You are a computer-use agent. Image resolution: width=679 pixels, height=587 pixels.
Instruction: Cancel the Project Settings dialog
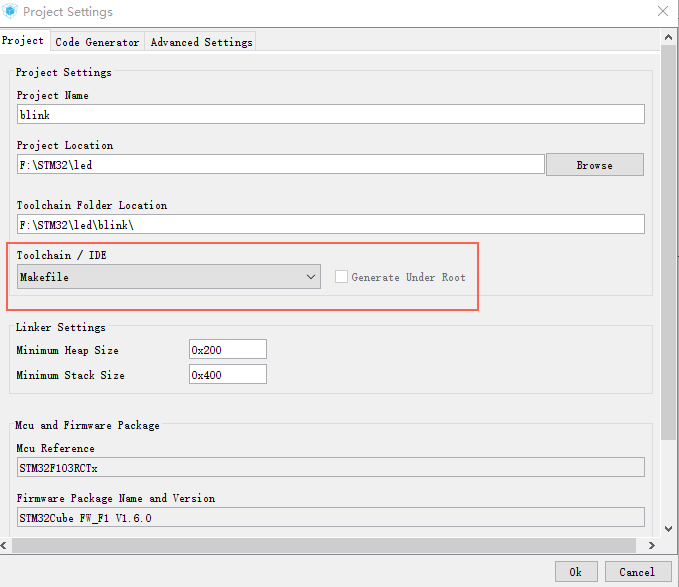tap(637, 572)
